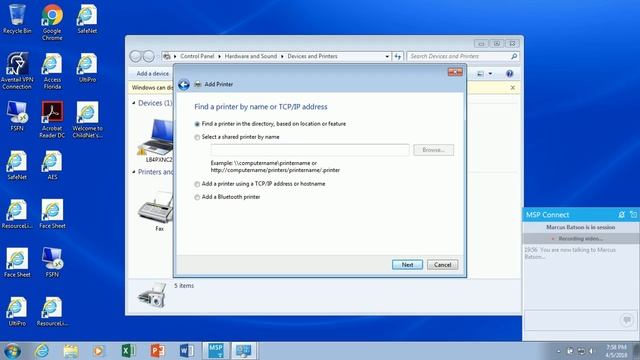Open Google Chrome desktop shortcut

click(52, 22)
